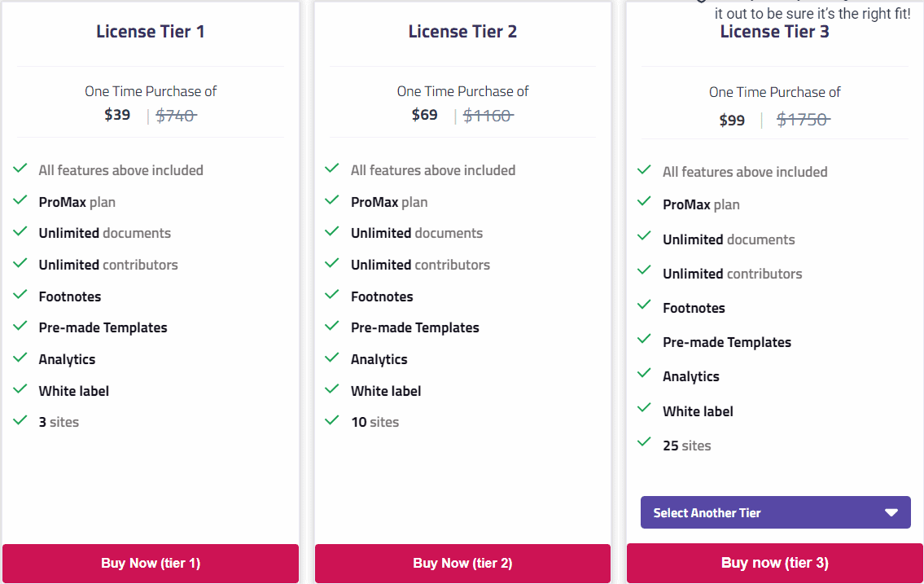
Task: Select the License Tier 2 heading
Action: 462,32
